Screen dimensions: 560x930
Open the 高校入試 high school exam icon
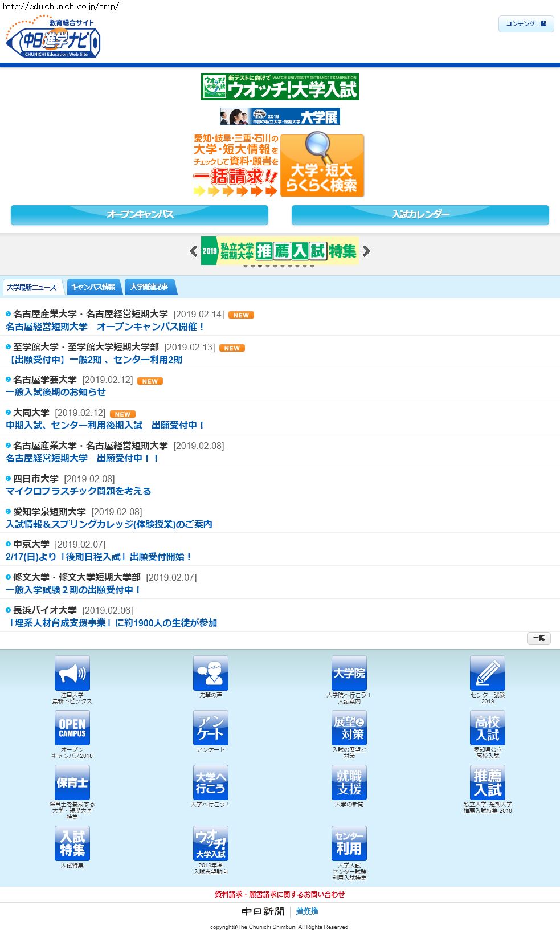[487, 728]
